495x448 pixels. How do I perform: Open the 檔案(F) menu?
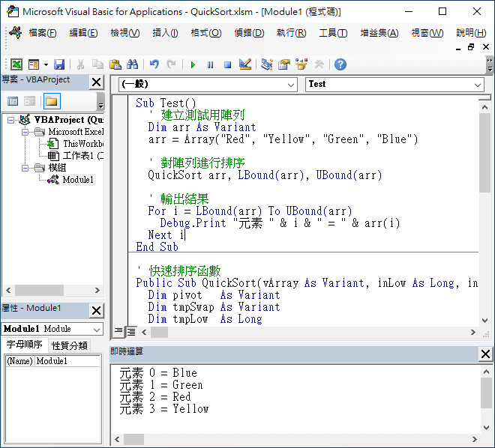[x=43, y=33]
